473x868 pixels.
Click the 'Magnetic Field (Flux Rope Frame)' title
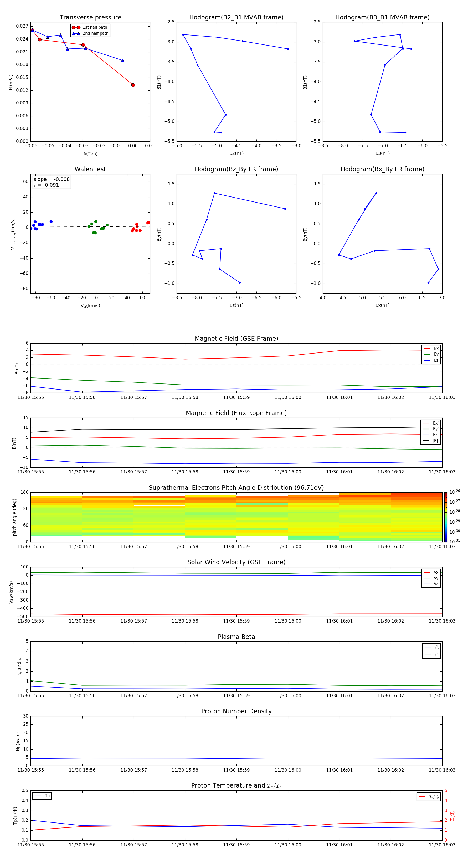[x=236, y=413]
